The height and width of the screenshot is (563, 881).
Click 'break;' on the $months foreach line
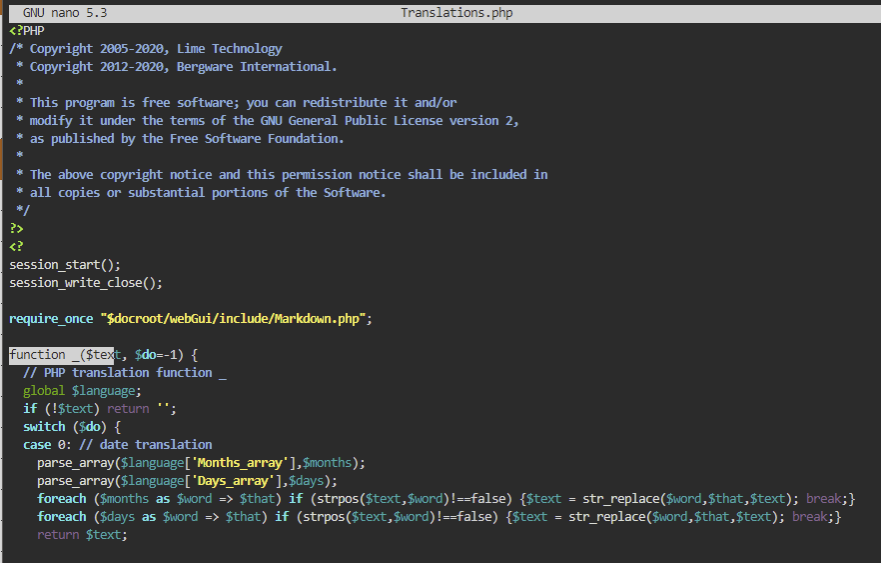click(x=826, y=498)
